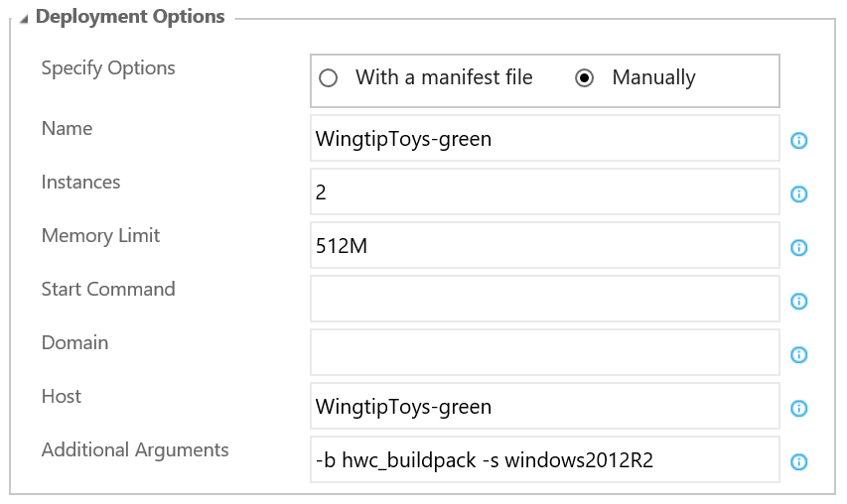The image size is (847, 504).
Task: Click the Domain field info icon
Action: [x=799, y=354]
